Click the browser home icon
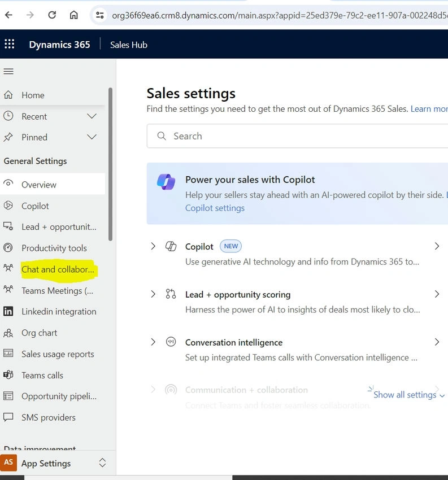 pos(74,15)
